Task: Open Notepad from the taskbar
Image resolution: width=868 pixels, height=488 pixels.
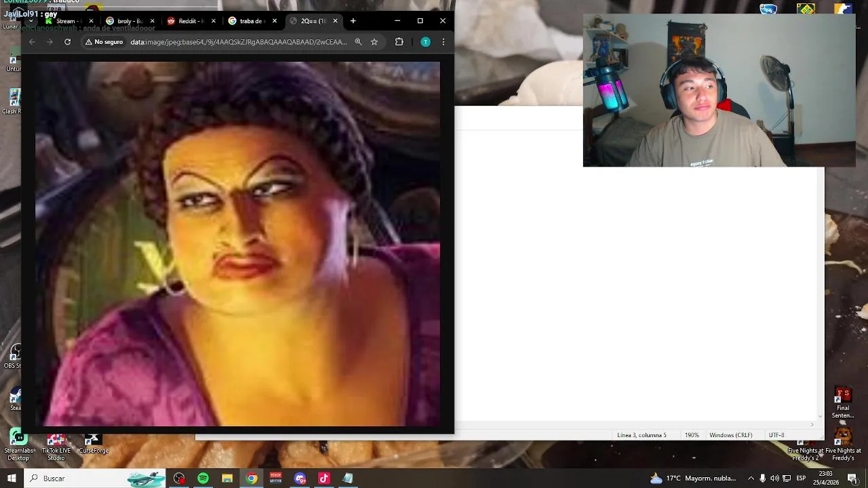Action: (x=348, y=479)
